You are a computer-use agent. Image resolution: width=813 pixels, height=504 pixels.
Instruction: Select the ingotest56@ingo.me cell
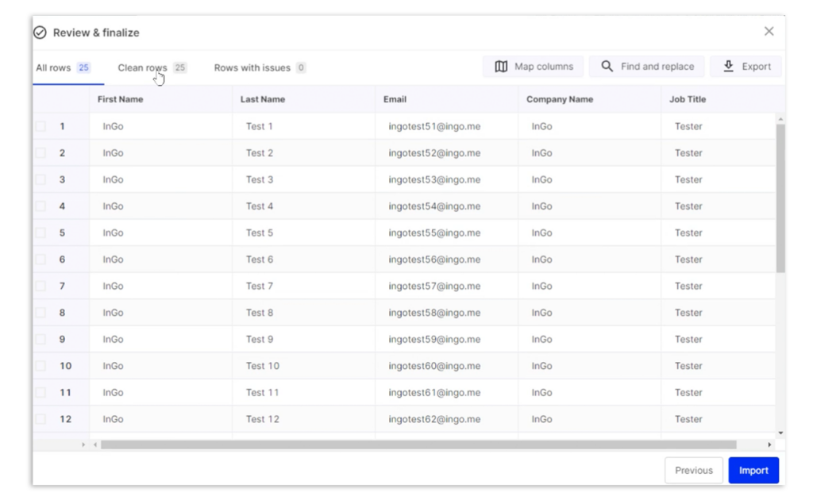[446, 260]
